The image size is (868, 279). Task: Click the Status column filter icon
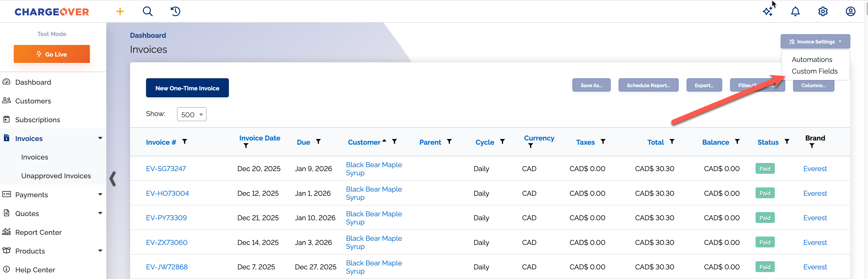pyautogui.click(x=787, y=142)
